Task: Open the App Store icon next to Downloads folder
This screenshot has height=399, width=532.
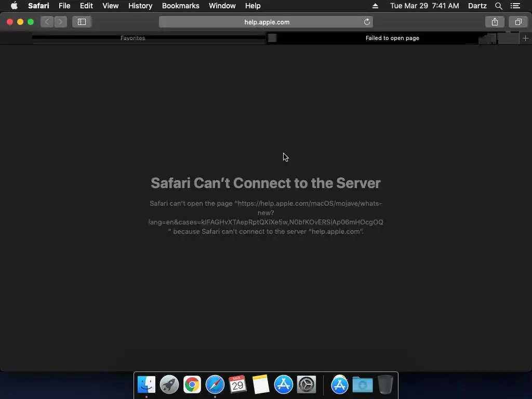Action: point(340,384)
